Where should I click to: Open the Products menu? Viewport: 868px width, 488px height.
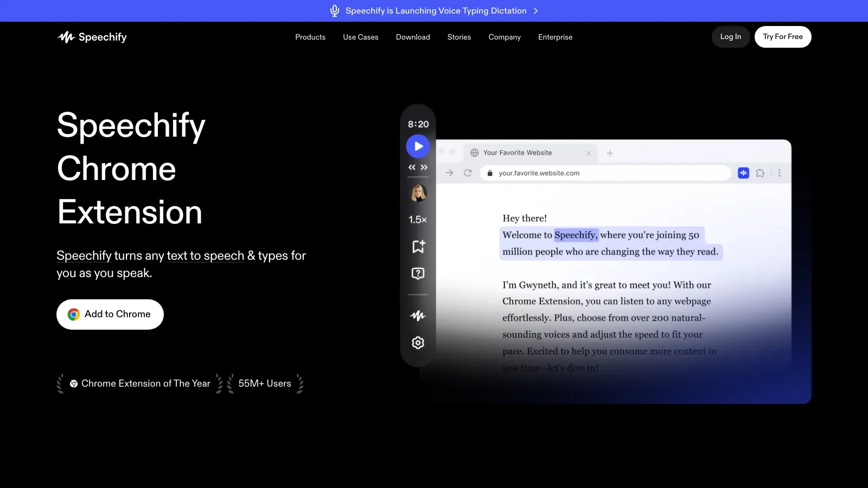[x=310, y=37]
